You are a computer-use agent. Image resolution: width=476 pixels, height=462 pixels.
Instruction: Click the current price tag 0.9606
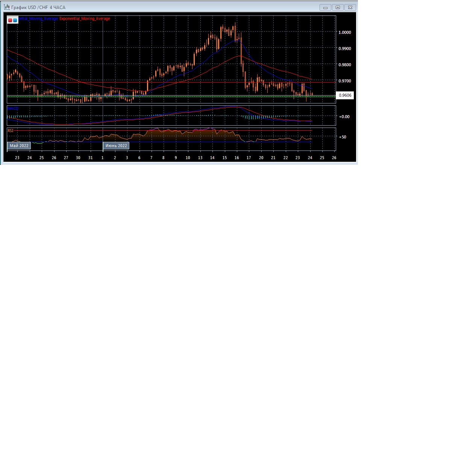click(x=345, y=96)
